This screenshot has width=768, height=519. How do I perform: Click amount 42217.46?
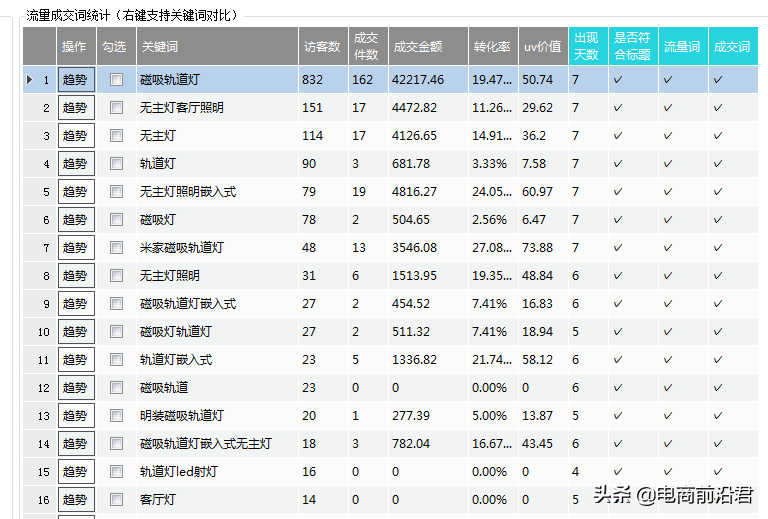[x=418, y=80]
